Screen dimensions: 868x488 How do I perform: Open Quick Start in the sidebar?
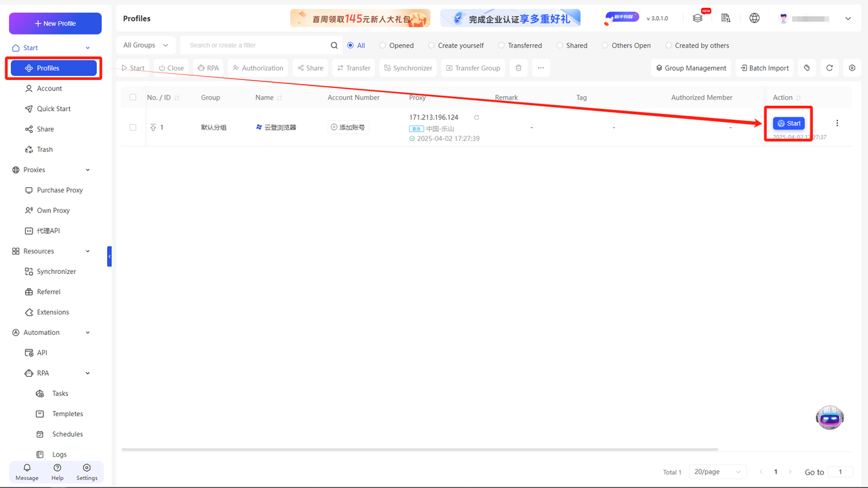(54, 108)
